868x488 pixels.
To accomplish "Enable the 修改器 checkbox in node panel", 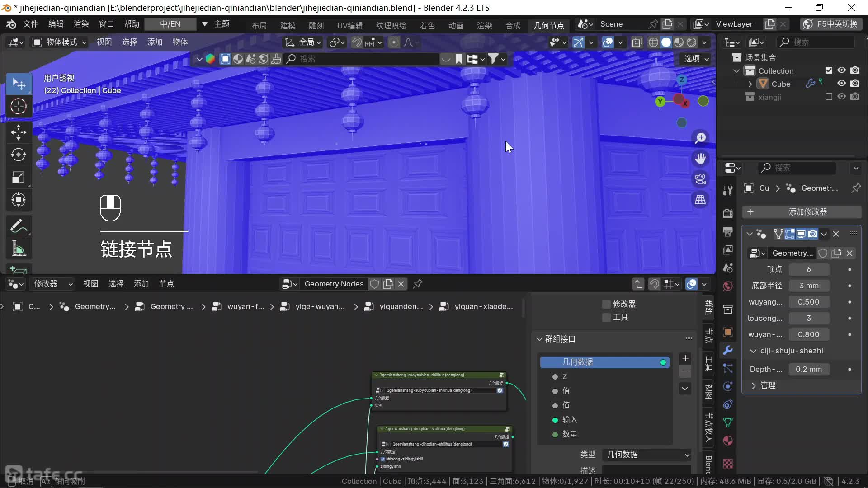I will coord(606,304).
